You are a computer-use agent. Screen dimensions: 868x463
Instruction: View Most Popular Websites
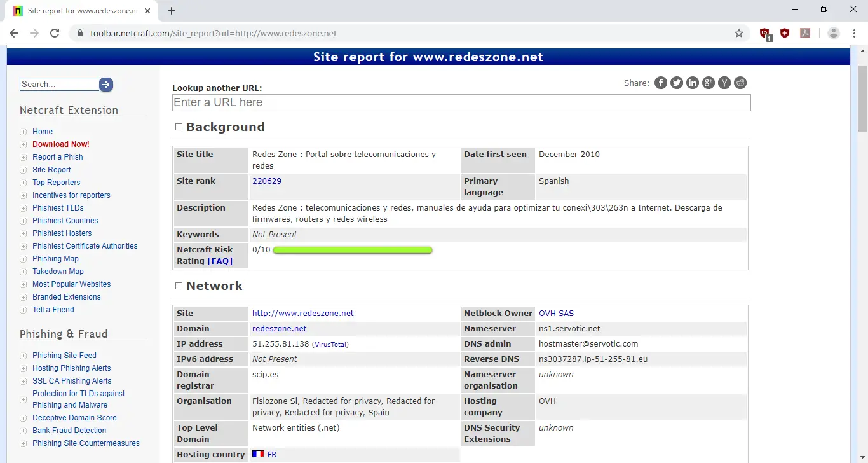pyautogui.click(x=72, y=284)
